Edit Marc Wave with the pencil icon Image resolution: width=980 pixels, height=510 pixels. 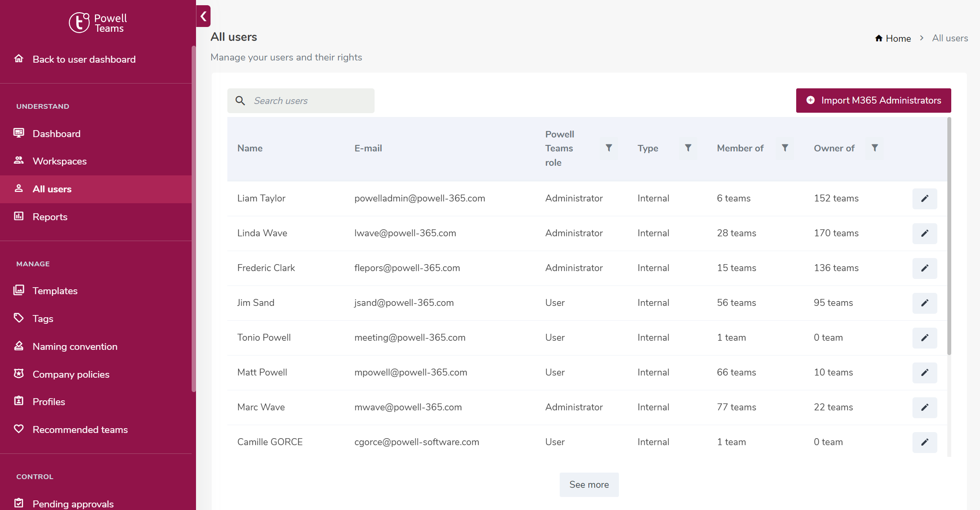[925, 407]
